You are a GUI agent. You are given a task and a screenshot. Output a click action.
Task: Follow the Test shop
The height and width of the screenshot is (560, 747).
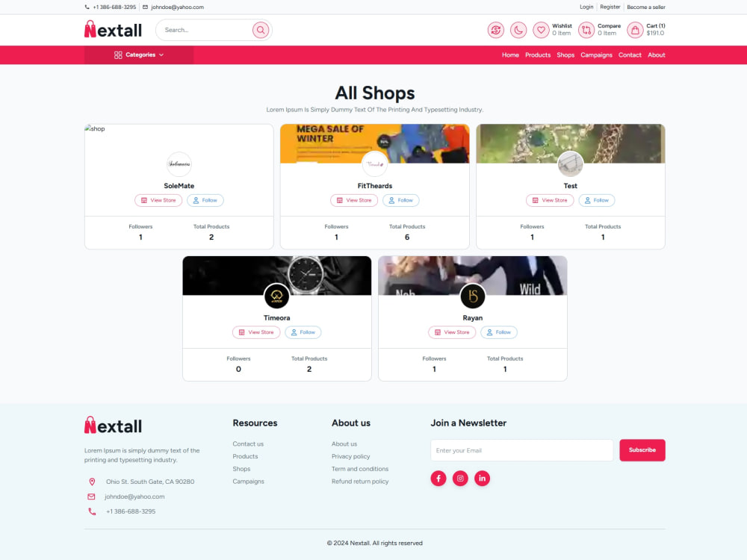pos(597,200)
